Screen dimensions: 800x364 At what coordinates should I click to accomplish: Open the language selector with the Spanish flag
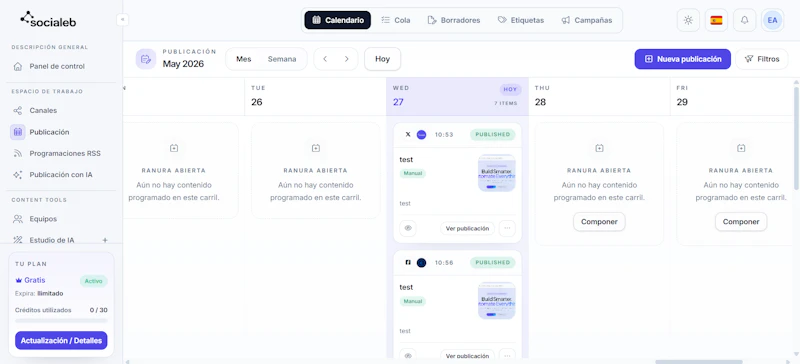tap(716, 20)
